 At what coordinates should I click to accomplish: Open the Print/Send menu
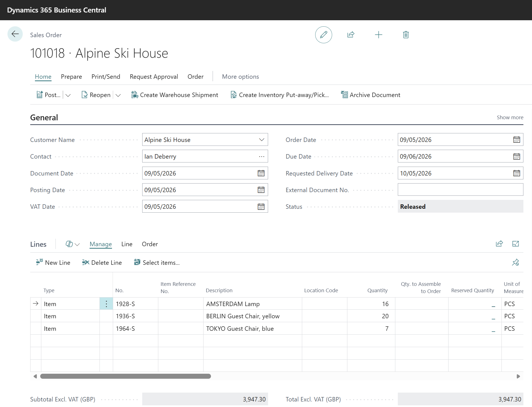point(106,77)
